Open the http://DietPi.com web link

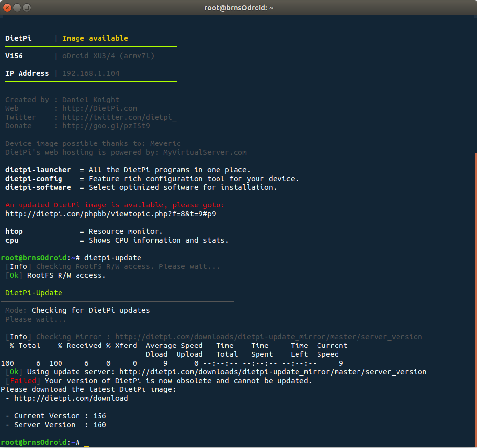pyautogui.click(x=99, y=108)
